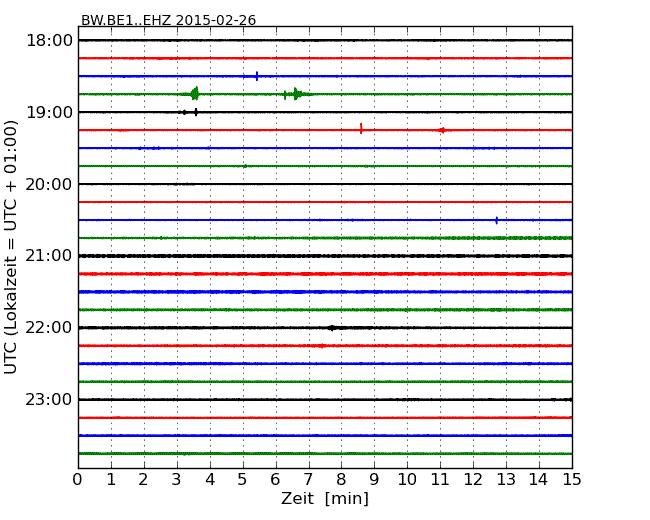Click the green burst near minute 6.6
The width and height of the screenshot is (650, 520).
(x=297, y=94)
